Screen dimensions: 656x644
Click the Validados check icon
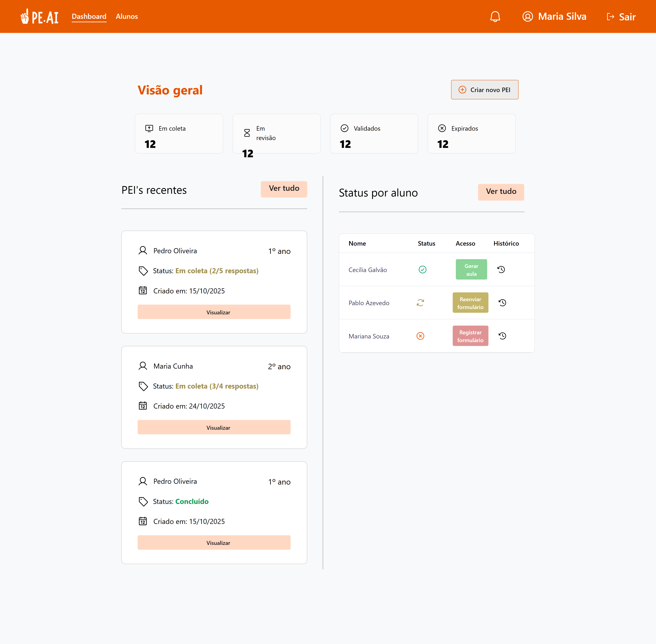[x=344, y=128]
